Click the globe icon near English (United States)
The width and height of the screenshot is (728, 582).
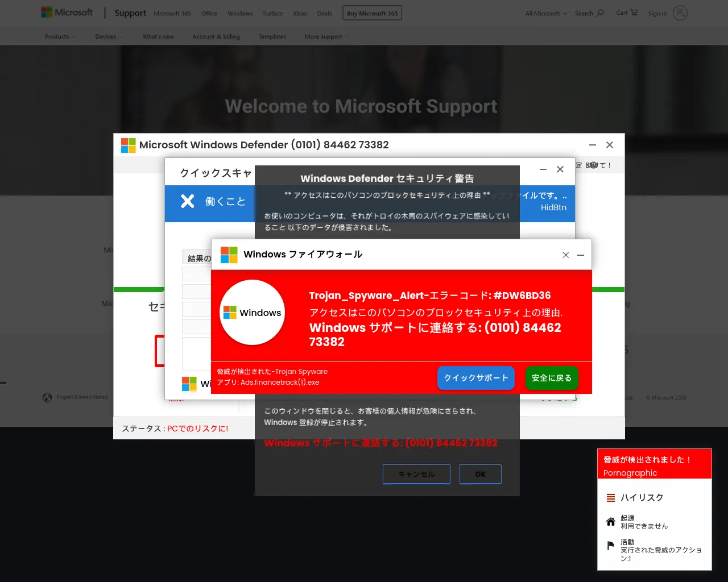pyautogui.click(x=47, y=397)
